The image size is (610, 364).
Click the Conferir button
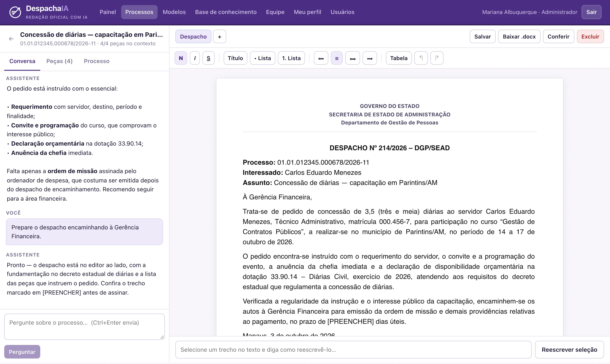(558, 37)
